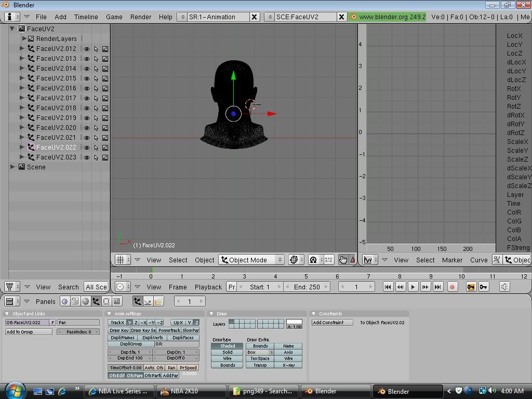Select the Physics buttons sub-context icon
532x399 pixels.
148,301
